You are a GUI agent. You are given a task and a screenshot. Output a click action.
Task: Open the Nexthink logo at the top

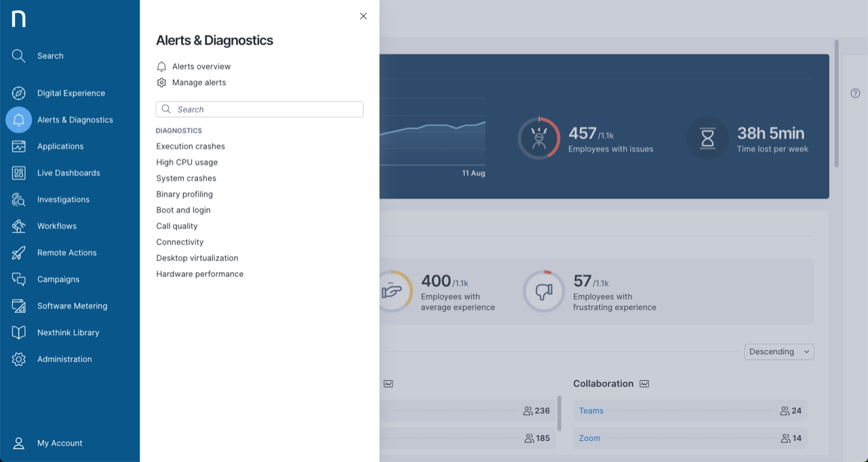[18, 18]
